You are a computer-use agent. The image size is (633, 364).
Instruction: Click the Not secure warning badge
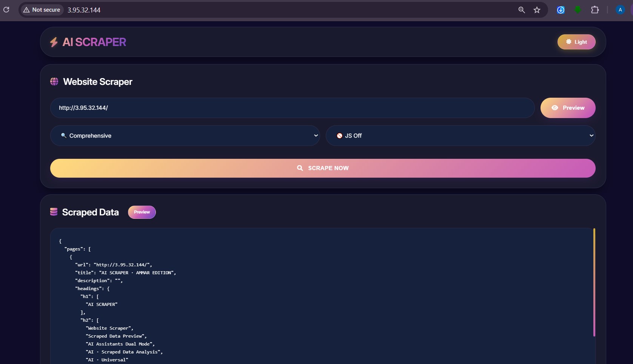click(x=42, y=10)
